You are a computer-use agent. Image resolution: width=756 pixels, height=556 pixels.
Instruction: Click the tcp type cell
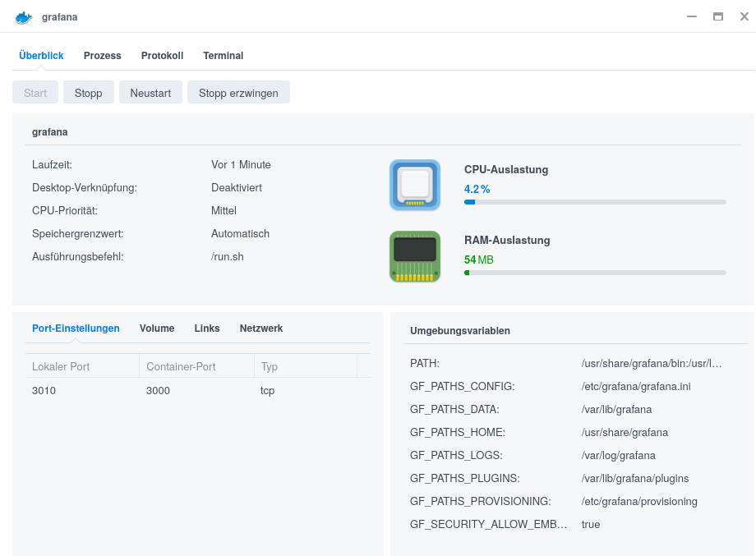coord(268,390)
